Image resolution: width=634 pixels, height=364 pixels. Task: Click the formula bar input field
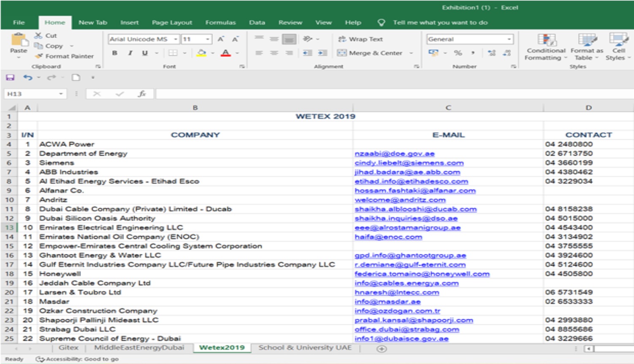(394, 94)
